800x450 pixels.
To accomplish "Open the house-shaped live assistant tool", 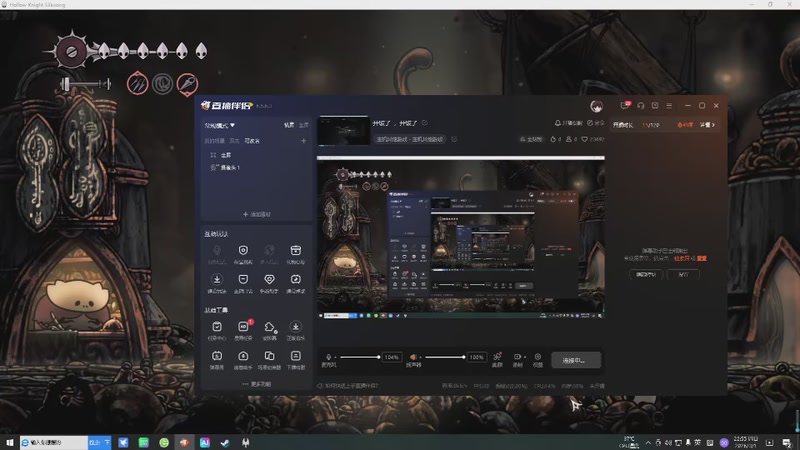I will [x=243, y=356].
